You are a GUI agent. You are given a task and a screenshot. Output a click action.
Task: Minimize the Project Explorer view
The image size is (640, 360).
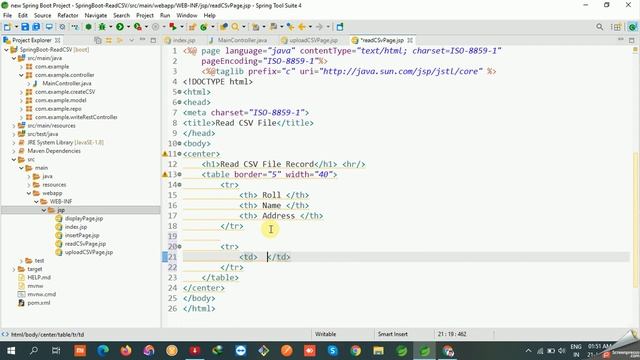click(x=142, y=40)
